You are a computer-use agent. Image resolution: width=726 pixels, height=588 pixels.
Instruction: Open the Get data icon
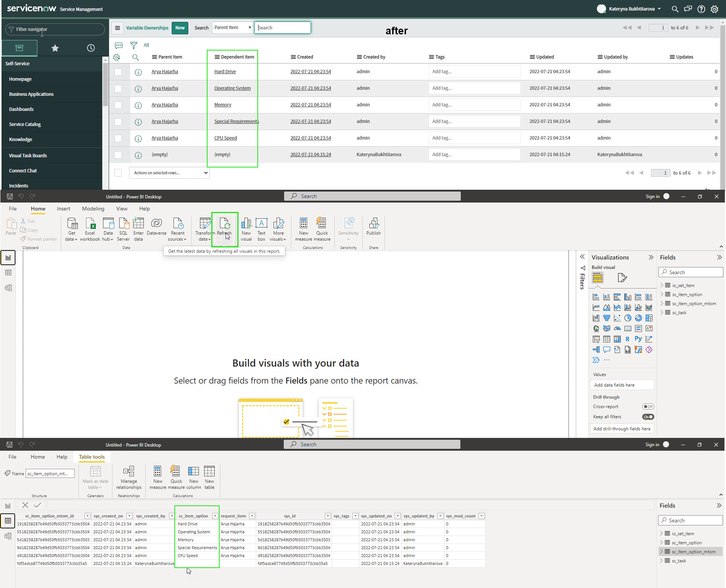(72, 224)
